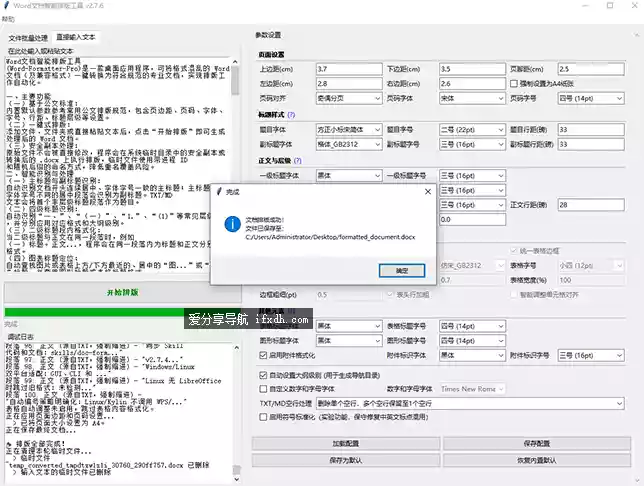Click the 下边距(cm) field showing 3.5
Viewport: 644px width, 486px height.
(x=472, y=69)
